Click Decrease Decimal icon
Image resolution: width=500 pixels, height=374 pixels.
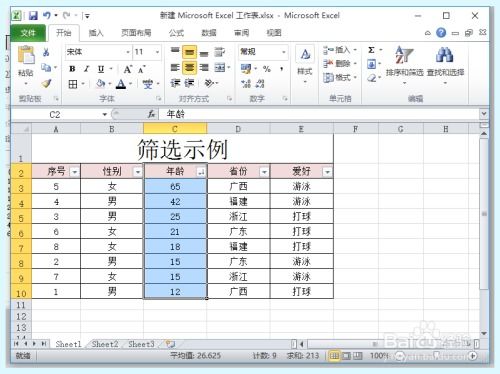[x=260, y=84]
